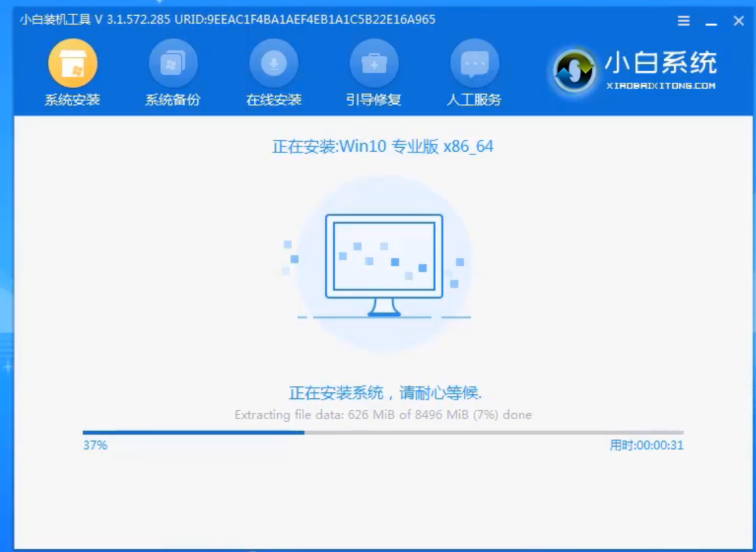Start the 引导修复 boot repair icon
The width and height of the screenshot is (756, 552).
click(373, 63)
